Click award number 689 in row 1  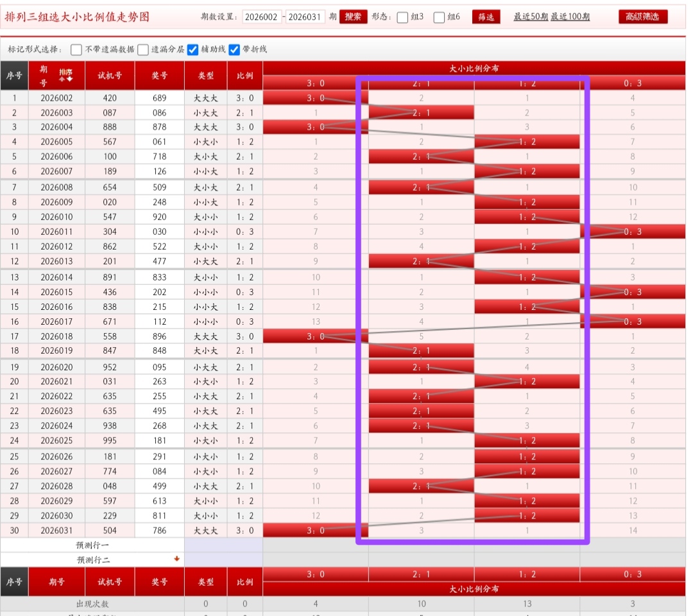pos(160,98)
